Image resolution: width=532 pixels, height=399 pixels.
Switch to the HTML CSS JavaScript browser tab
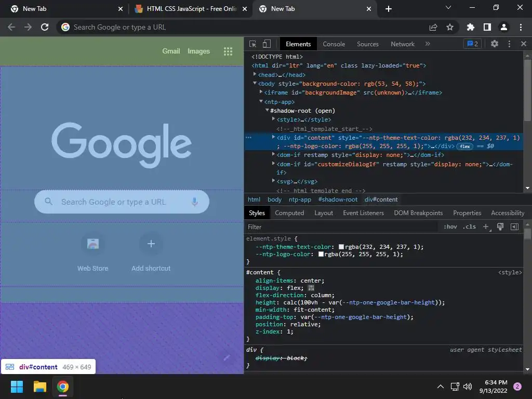pyautogui.click(x=191, y=9)
